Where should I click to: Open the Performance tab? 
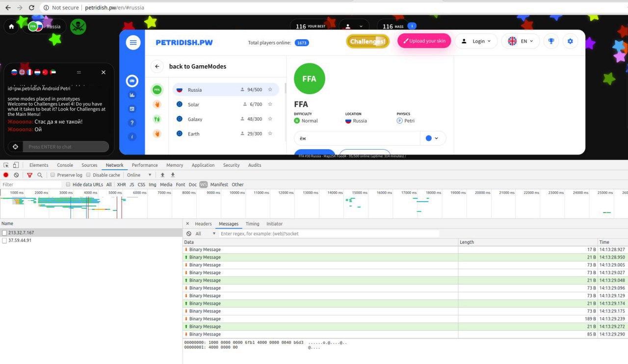pos(145,165)
